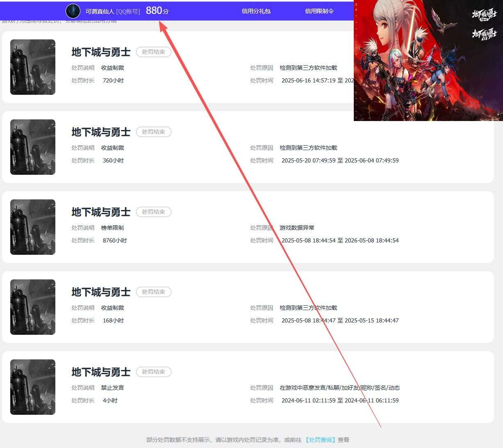Open game thumbnail of 168小时 penalty

tap(33, 307)
